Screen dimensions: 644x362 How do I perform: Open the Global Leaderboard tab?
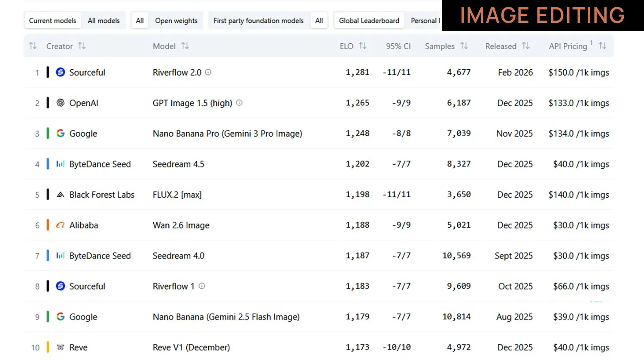(369, 21)
